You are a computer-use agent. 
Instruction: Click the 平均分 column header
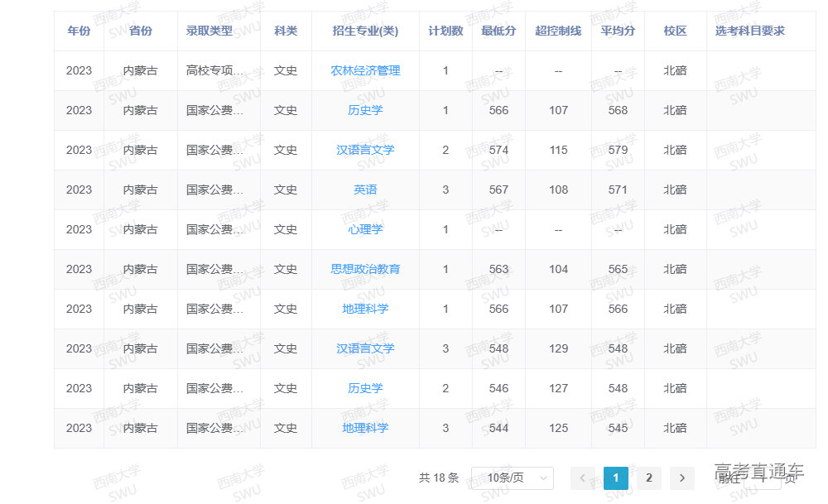(x=618, y=31)
